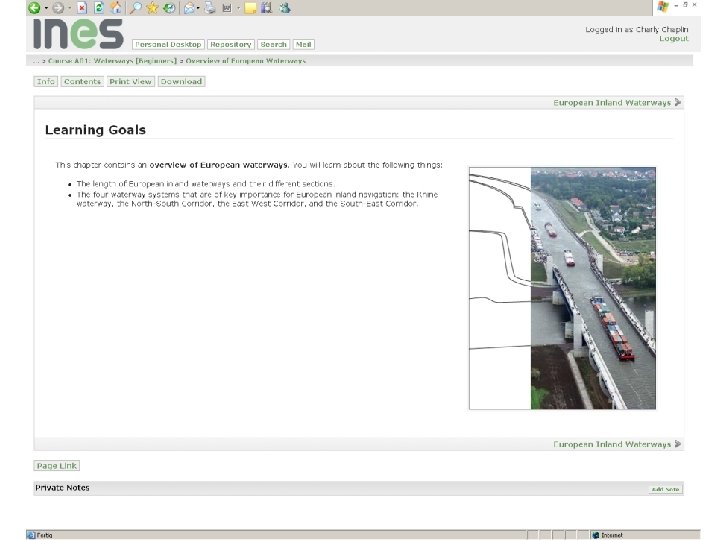
Task: Follow the top European Inland Waterways link
Action: click(612, 102)
